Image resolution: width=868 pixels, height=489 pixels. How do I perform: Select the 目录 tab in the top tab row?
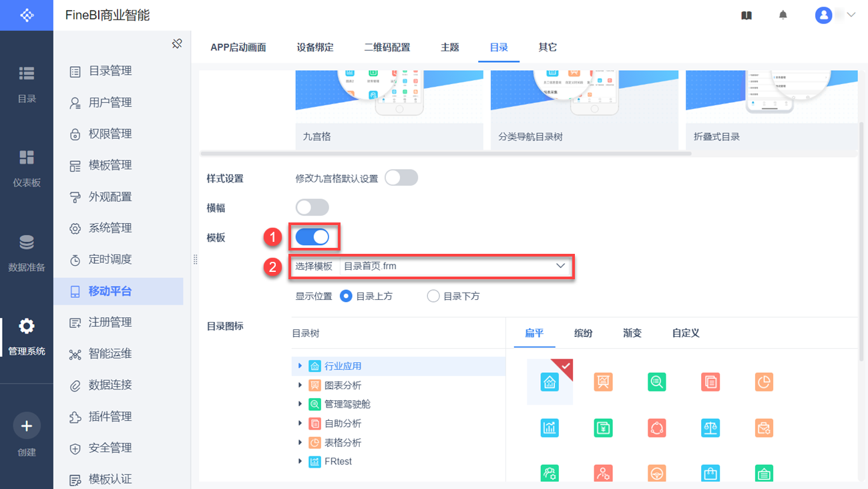(499, 47)
